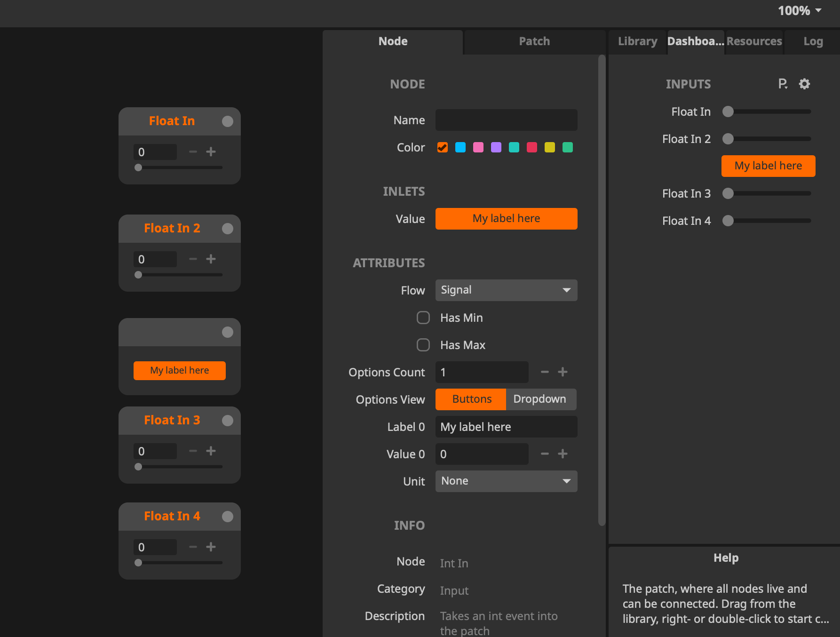
Task: Select the pink color swatch
Action: tap(478, 148)
